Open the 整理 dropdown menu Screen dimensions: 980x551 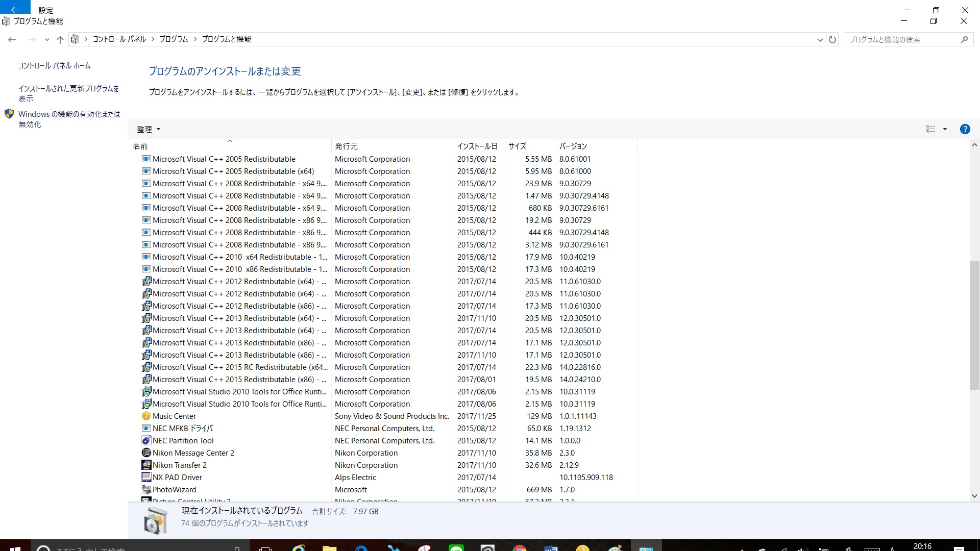coord(149,129)
